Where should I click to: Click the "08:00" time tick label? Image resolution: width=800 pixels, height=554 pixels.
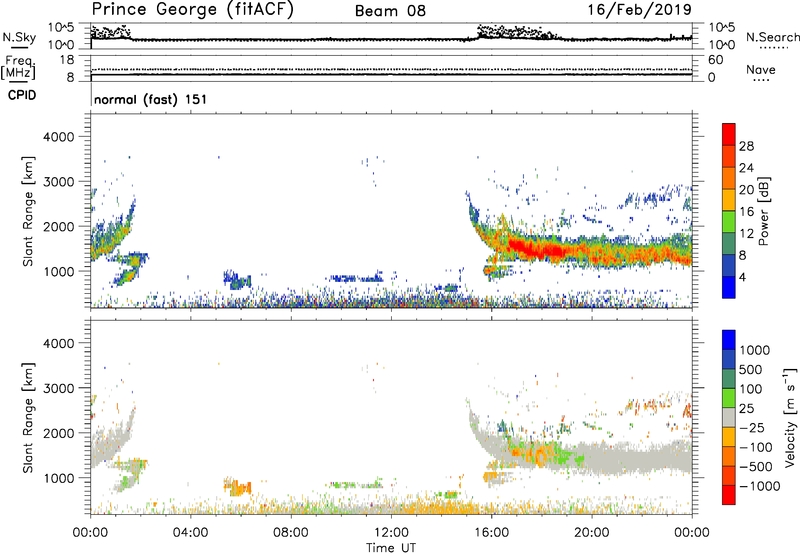coord(291,533)
